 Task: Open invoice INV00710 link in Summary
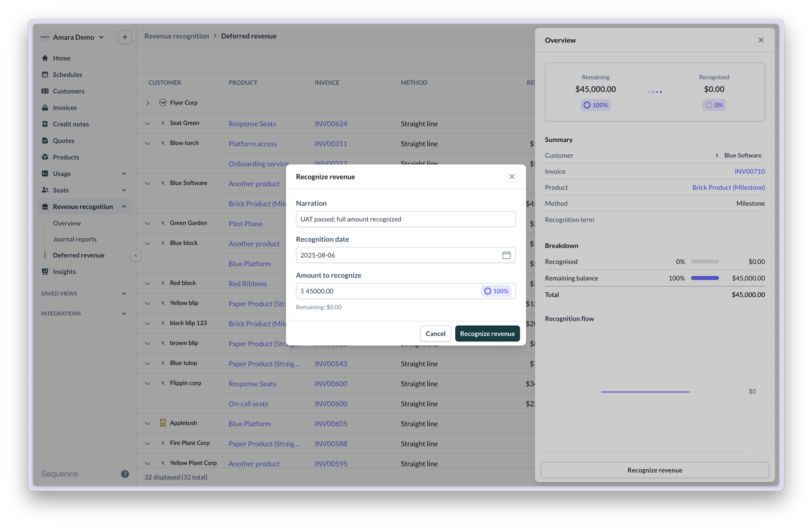(749, 171)
